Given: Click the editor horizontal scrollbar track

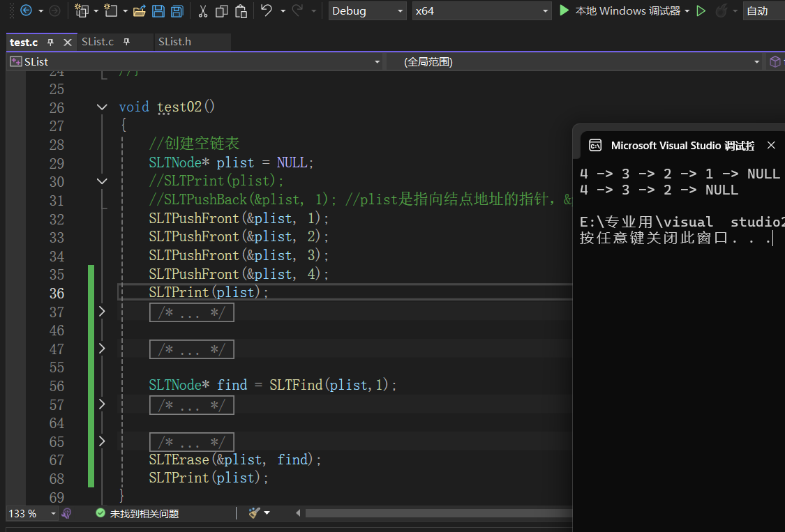Looking at the screenshot, I should tap(439, 513).
